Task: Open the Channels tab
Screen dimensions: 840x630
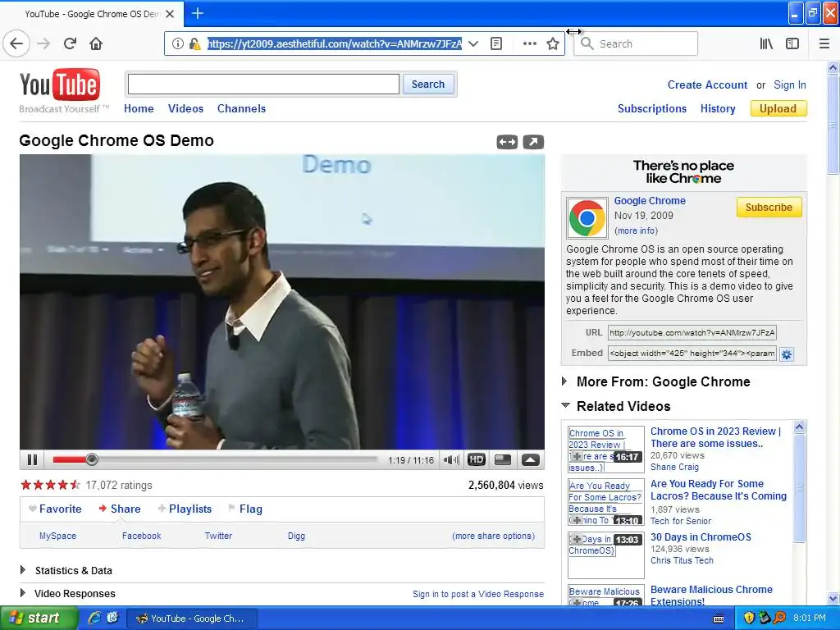Action: pyautogui.click(x=241, y=109)
